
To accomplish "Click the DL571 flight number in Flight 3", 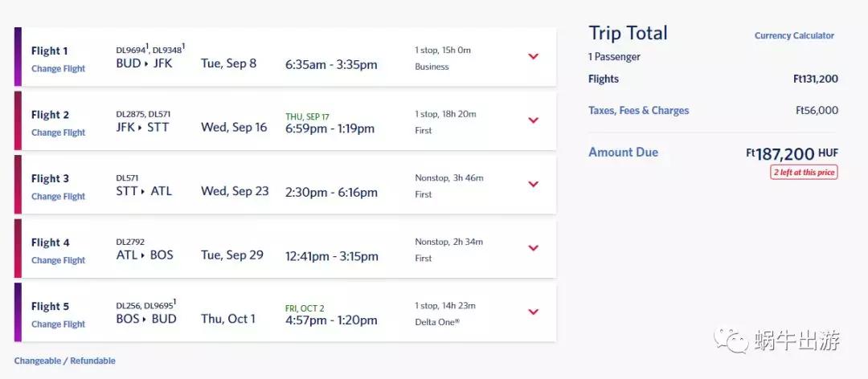I will point(129,177).
